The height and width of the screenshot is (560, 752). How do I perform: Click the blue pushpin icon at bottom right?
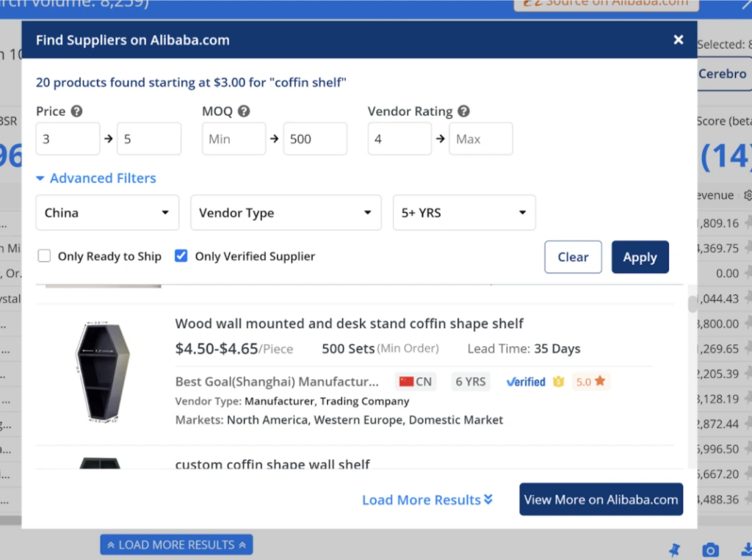674,550
